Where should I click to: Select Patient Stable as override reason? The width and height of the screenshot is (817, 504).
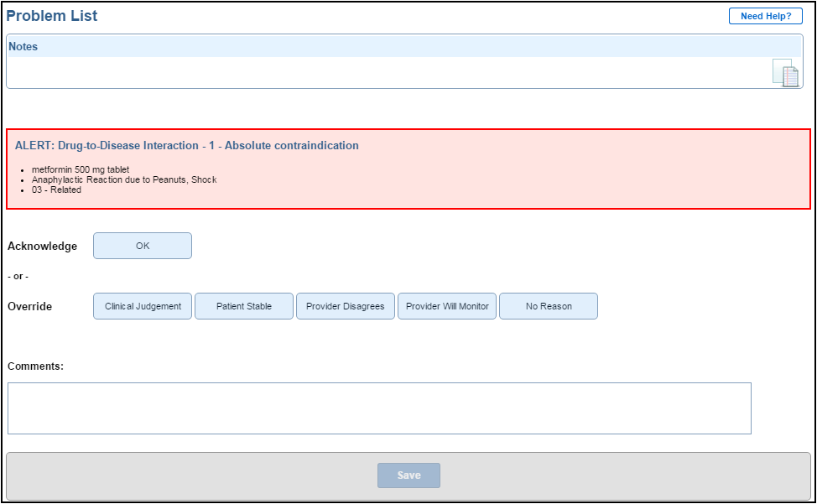[243, 306]
